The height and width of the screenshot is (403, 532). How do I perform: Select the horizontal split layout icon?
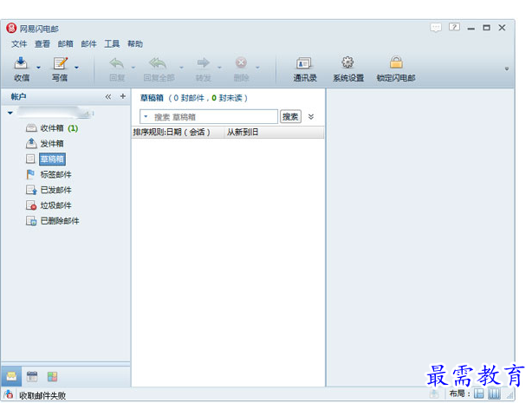pyautogui.click(x=479, y=393)
